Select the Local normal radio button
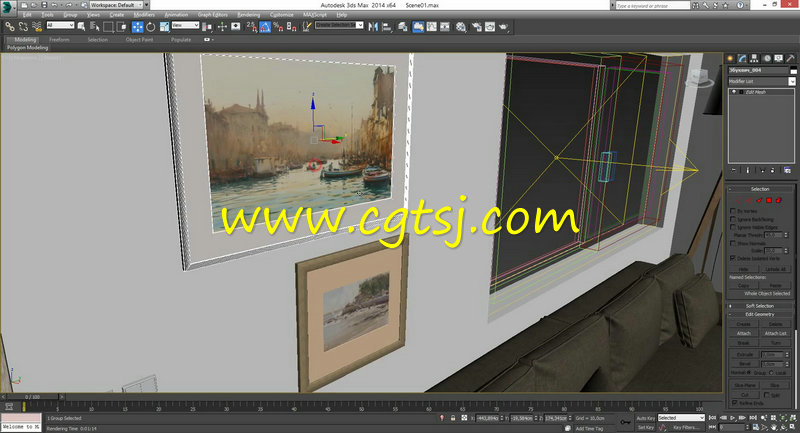The image size is (800, 433). point(771,373)
